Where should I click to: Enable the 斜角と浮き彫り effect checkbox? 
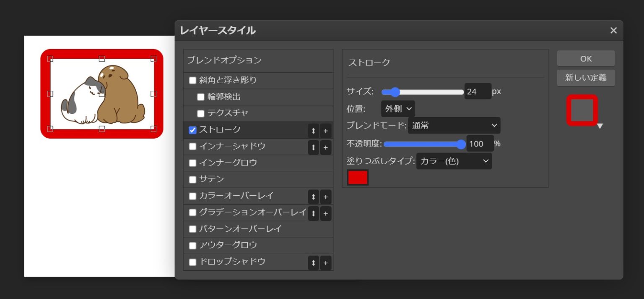pyautogui.click(x=192, y=80)
